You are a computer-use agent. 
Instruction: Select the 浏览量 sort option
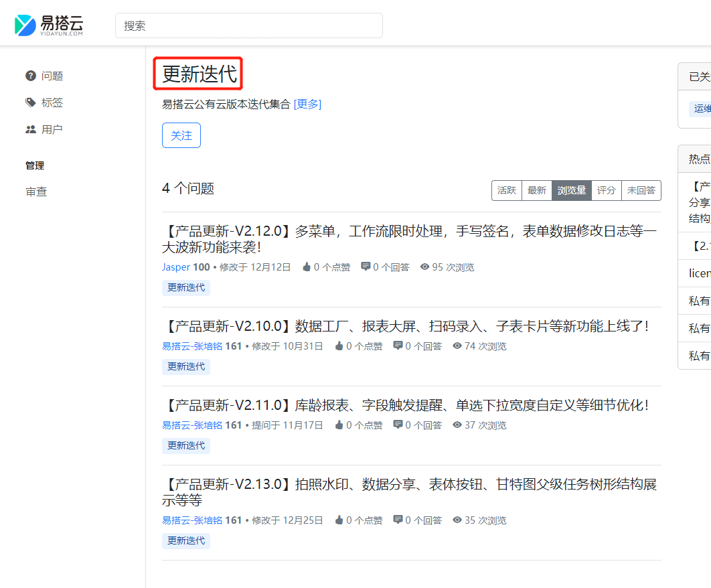click(x=572, y=190)
